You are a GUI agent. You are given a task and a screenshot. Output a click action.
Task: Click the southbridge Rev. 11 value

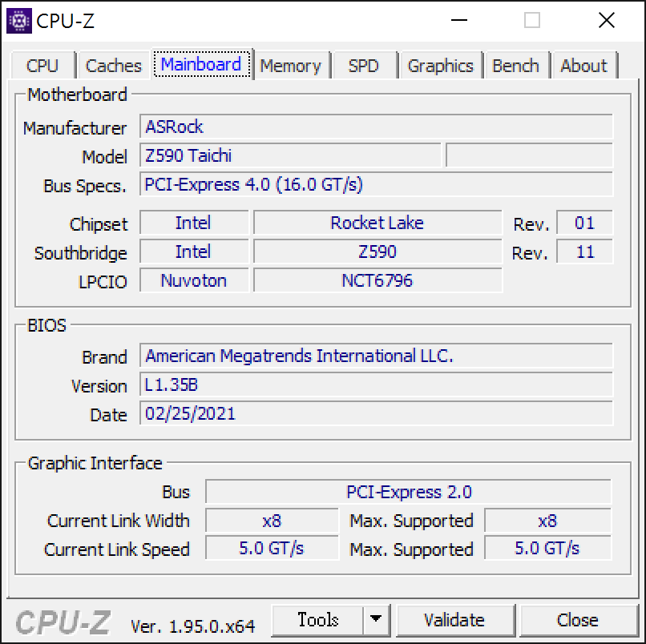(584, 252)
